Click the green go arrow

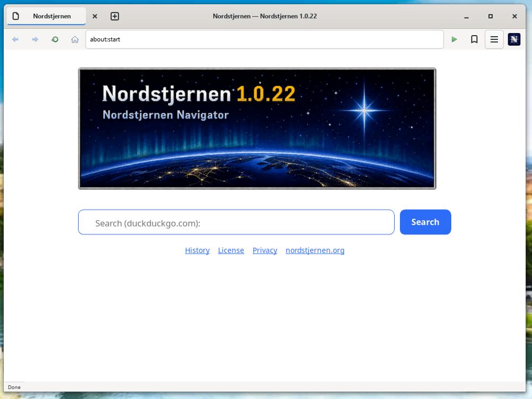454,39
